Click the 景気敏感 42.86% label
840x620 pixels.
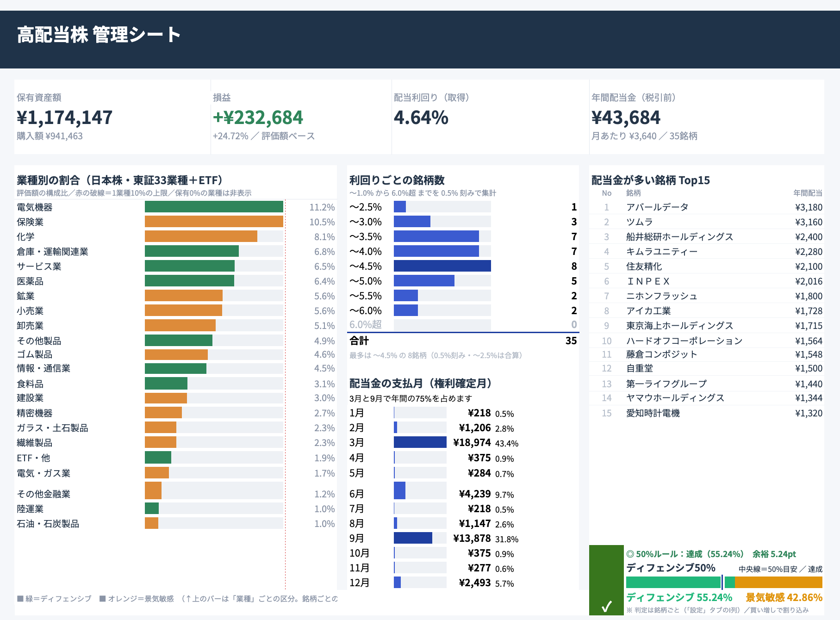point(784,597)
